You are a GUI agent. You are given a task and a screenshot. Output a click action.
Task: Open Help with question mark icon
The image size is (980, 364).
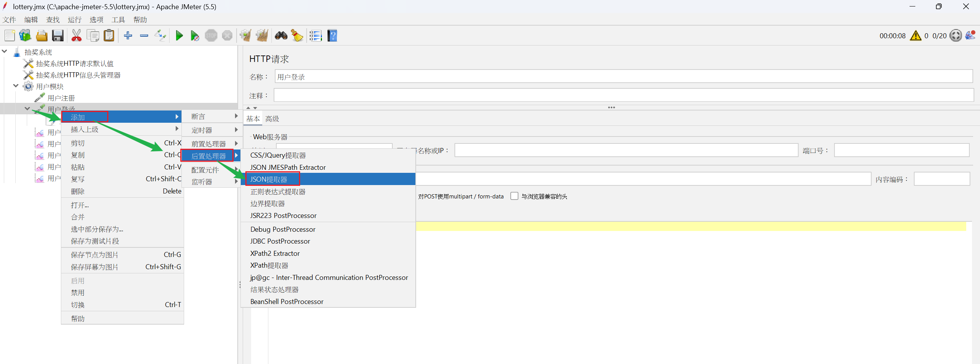(x=332, y=36)
